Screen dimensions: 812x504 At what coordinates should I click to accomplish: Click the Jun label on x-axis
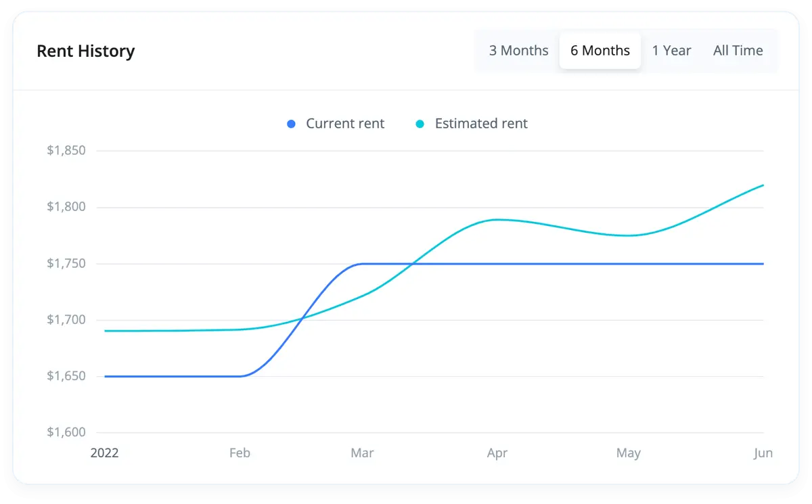[x=763, y=453]
